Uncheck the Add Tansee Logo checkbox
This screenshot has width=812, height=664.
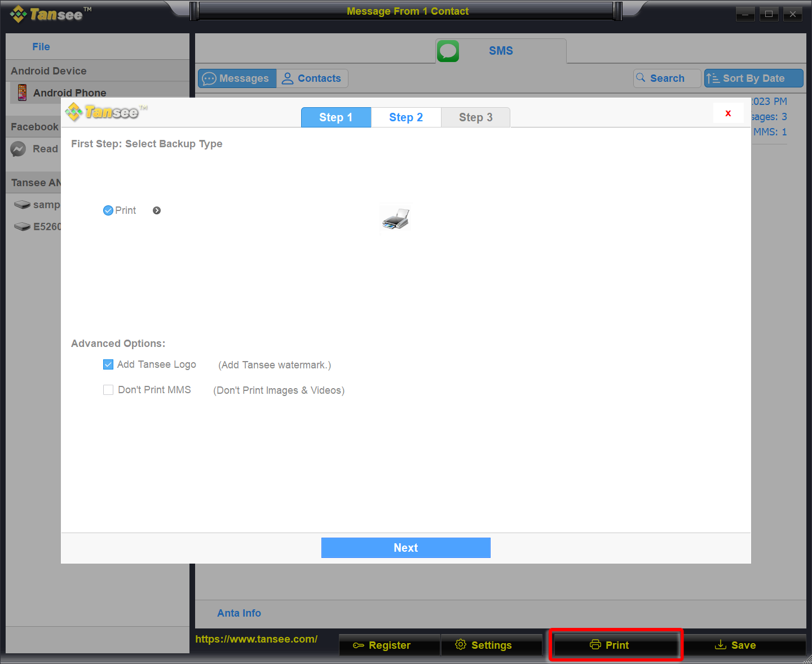pos(108,364)
